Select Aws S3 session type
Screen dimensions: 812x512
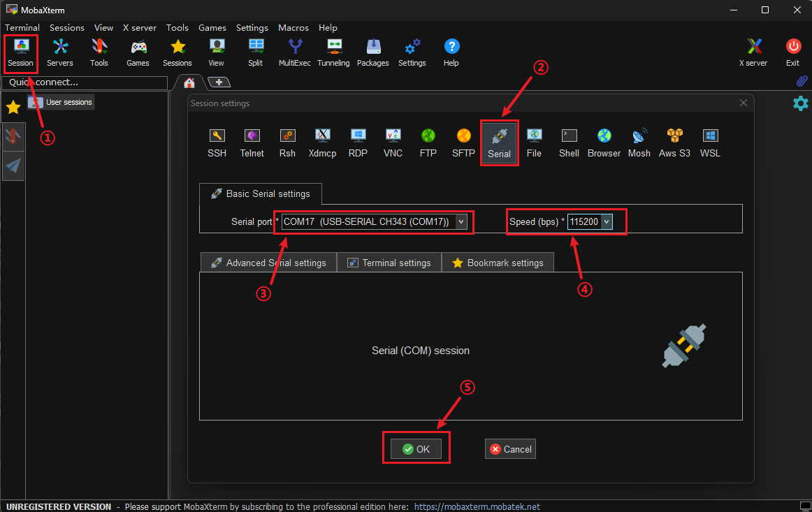[x=675, y=143]
